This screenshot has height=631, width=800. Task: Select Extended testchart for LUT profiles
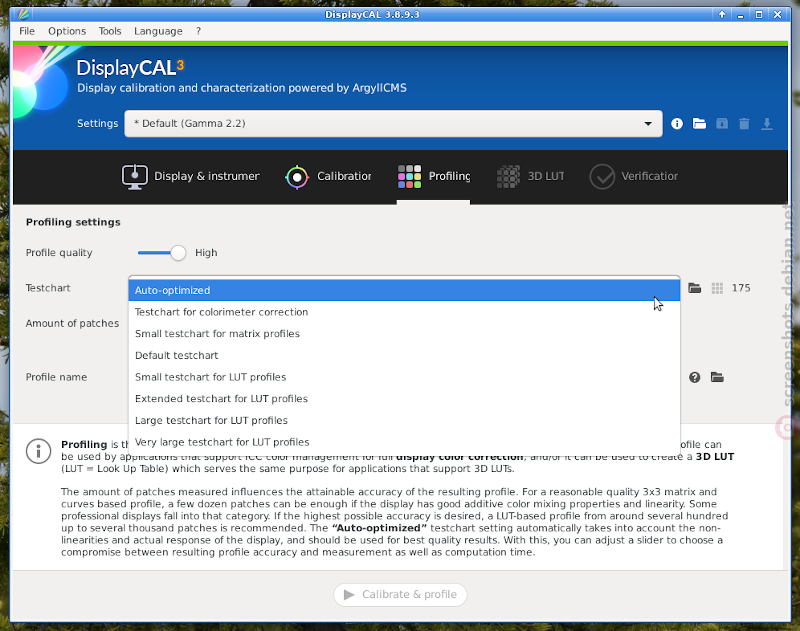point(404,398)
